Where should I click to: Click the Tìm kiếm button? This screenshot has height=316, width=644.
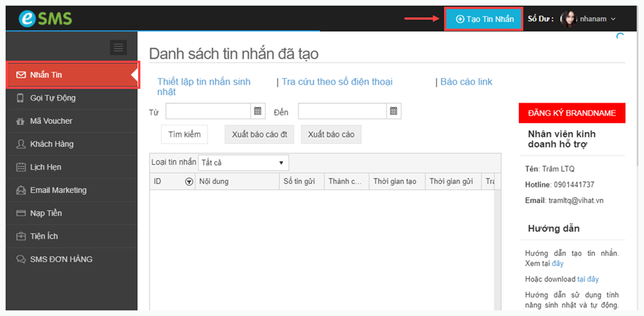(x=185, y=135)
